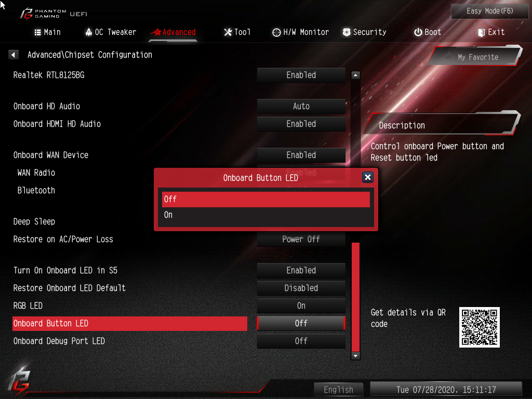Switch to Easy Mode (F6)

tap(489, 11)
